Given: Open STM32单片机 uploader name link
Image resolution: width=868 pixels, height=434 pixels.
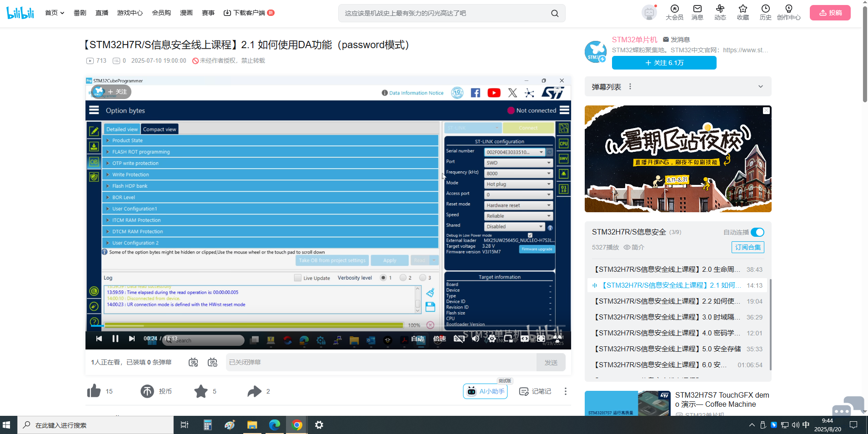Looking at the screenshot, I should pyautogui.click(x=635, y=40).
